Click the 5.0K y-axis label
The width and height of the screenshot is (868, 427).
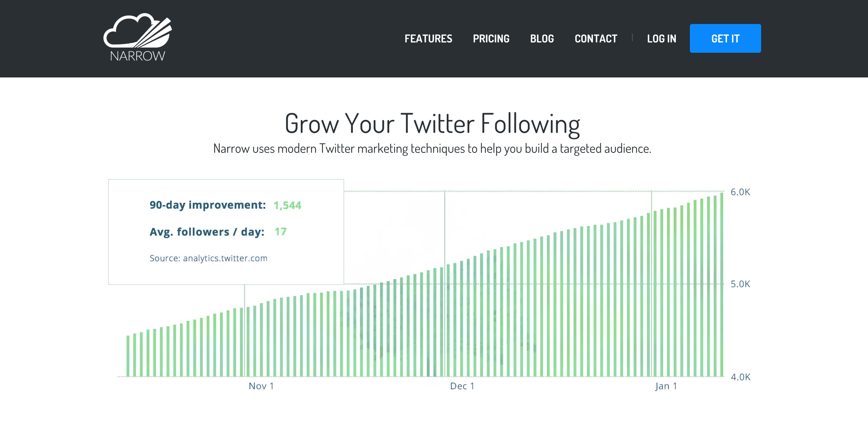(740, 284)
